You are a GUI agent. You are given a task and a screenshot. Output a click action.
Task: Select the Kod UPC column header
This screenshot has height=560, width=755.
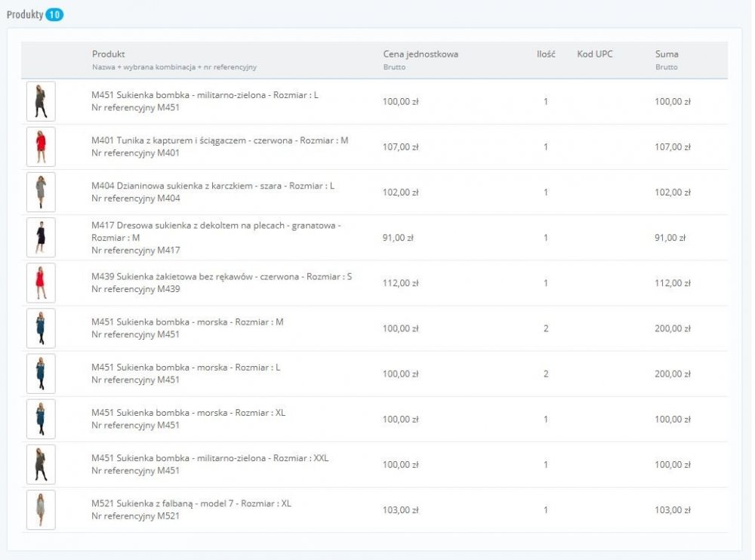pos(595,54)
